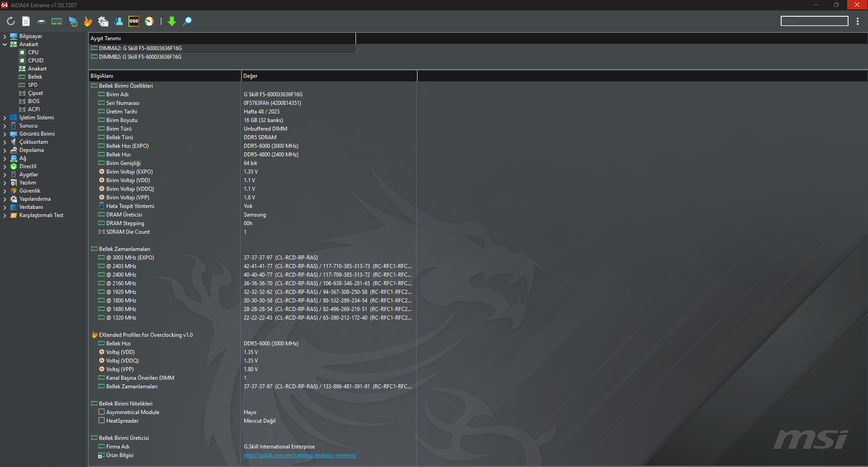Expand the Çokluortam tree node

(x=5, y=142)
